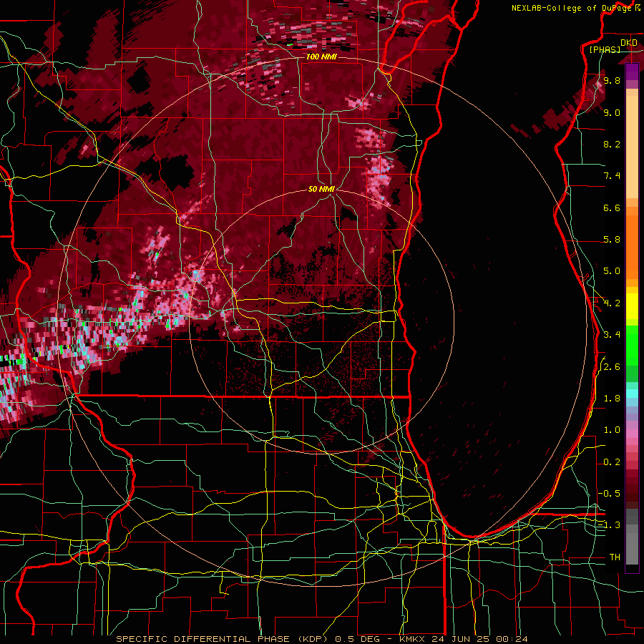
Task: Click the 5.0 value on the scale
Action: 612,271
